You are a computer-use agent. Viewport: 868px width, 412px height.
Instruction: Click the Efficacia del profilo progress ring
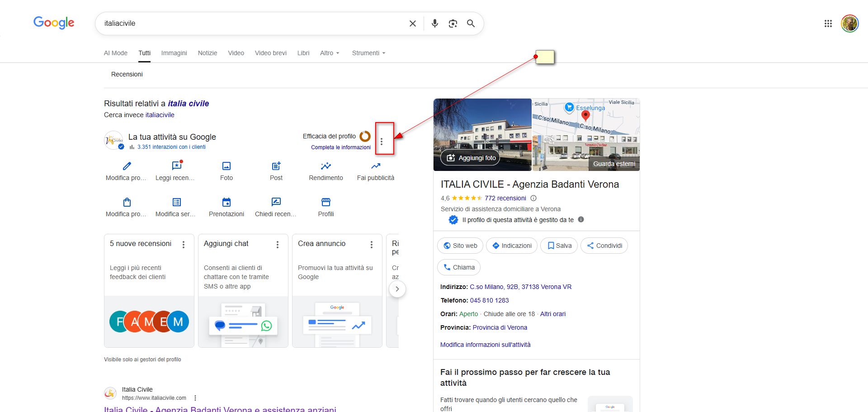[x=365, y=136]
